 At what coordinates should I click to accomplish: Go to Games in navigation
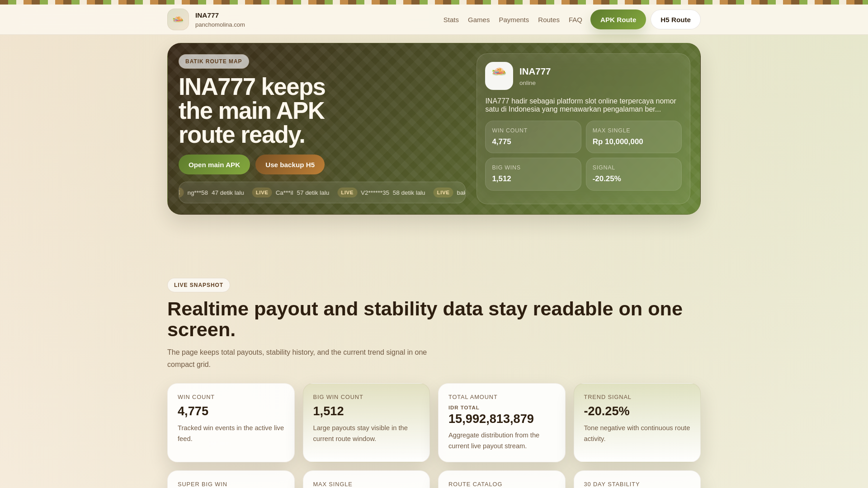click(x=478, y=20)
